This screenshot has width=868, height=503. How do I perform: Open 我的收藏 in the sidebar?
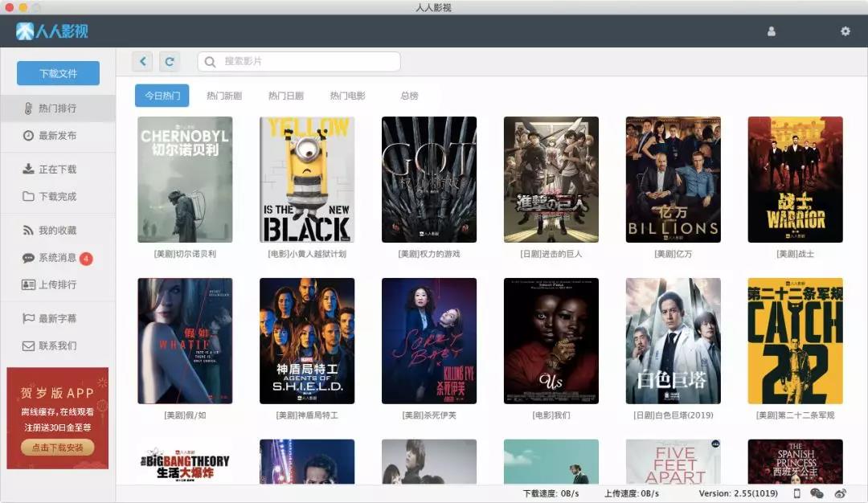tap(58, 230)
